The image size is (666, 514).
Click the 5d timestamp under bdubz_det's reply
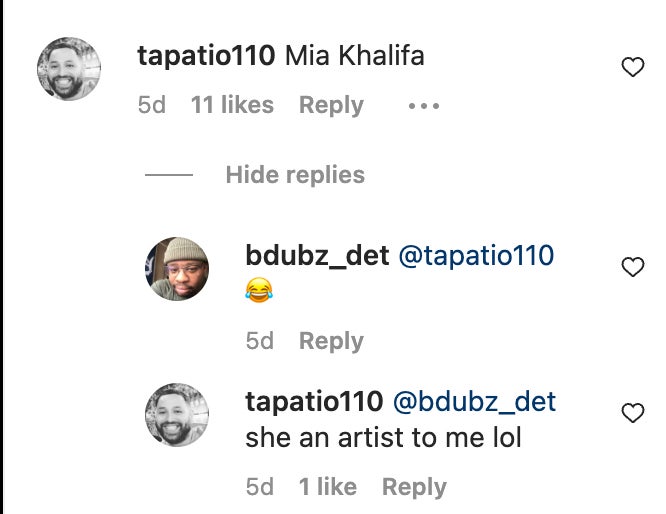coord(260,341)
